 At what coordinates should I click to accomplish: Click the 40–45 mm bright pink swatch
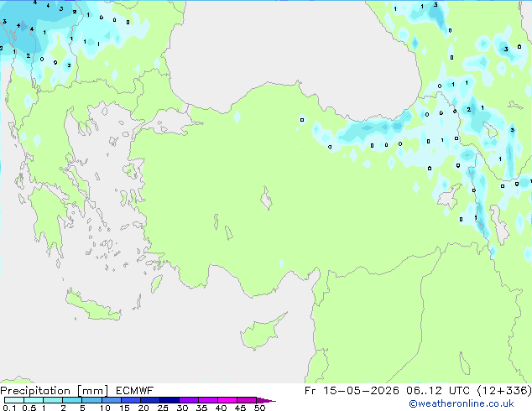(227, 400)
